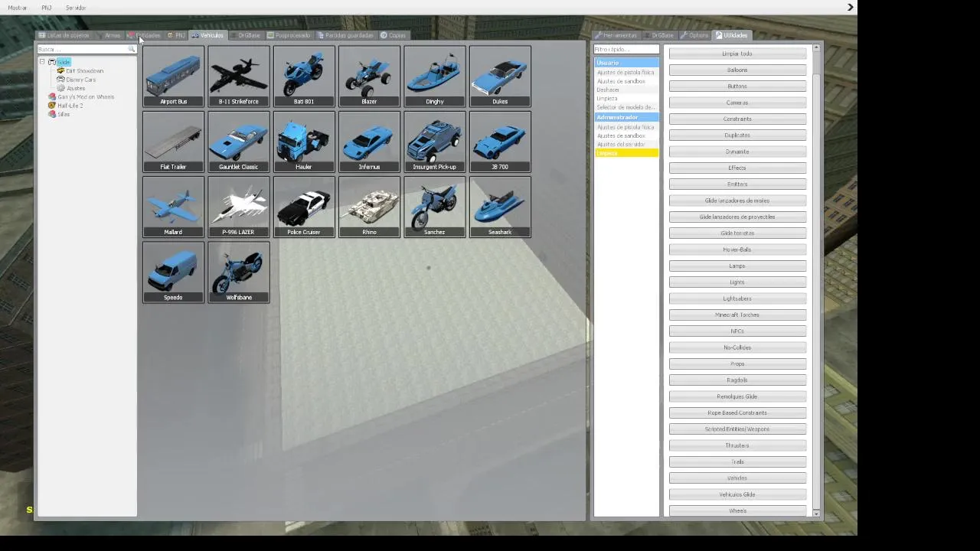980x551 pixels.
Task: Select Dirt Showdown in the vehicle tree
Action: click(84, 71)
